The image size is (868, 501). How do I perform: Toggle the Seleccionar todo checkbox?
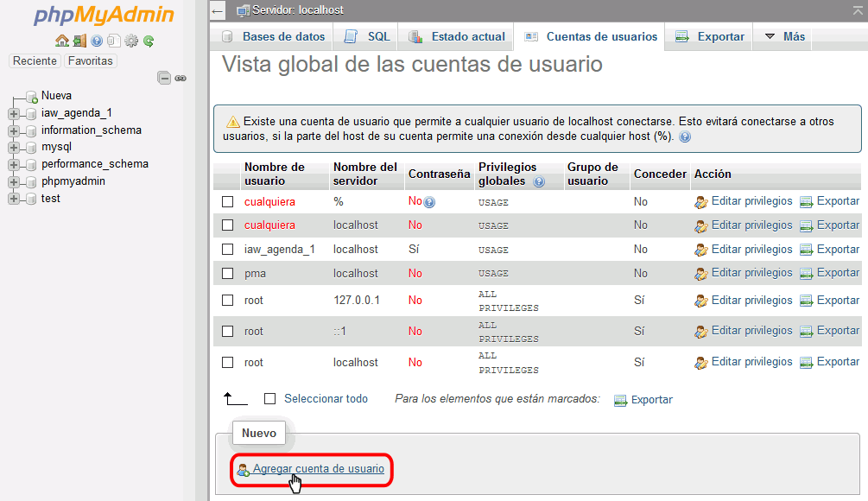[x=269, y=398]
